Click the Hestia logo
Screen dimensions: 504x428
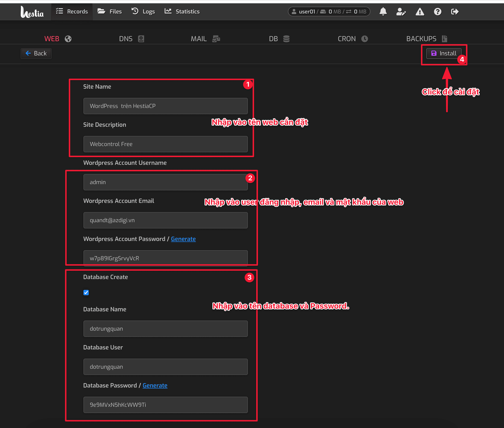point(32,11)
